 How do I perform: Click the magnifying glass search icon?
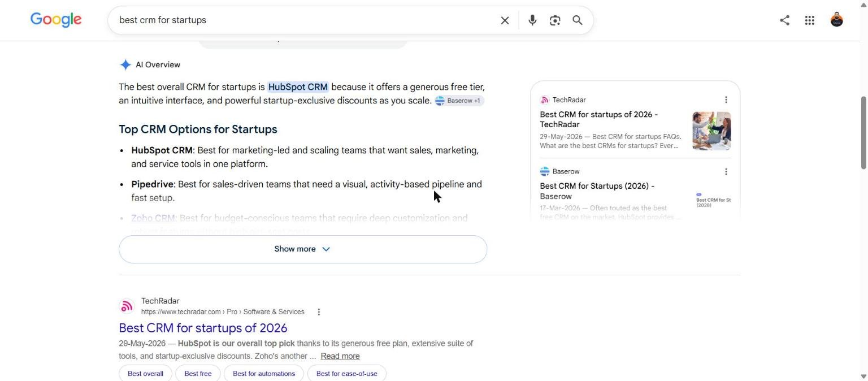(x=578, y=20)
